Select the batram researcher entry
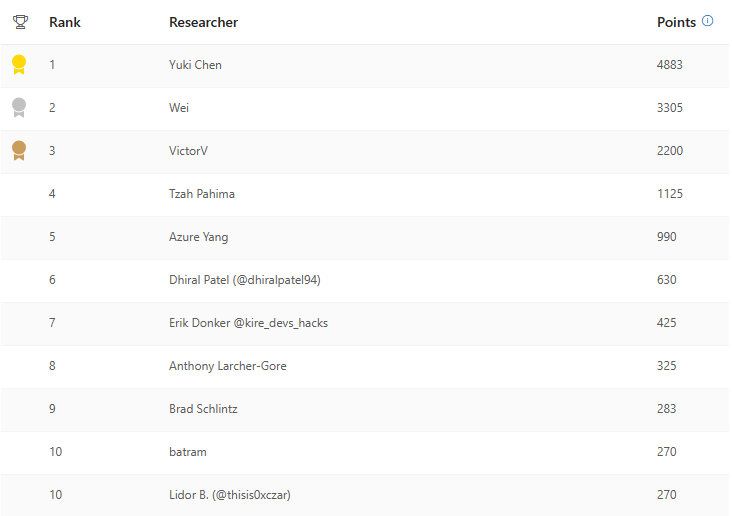Viewport: 732px width, 516px height. pos(187,452)
